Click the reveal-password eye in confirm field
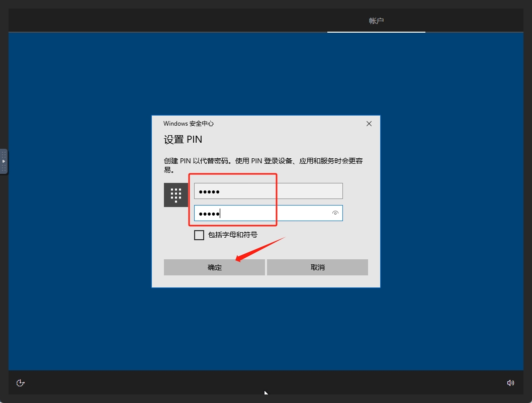Image resolution: width=532 pixels, height=403 pixels. coord(335,213)
